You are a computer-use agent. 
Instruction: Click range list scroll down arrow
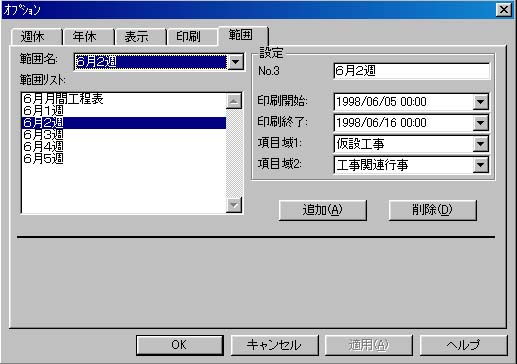[234, 204]
